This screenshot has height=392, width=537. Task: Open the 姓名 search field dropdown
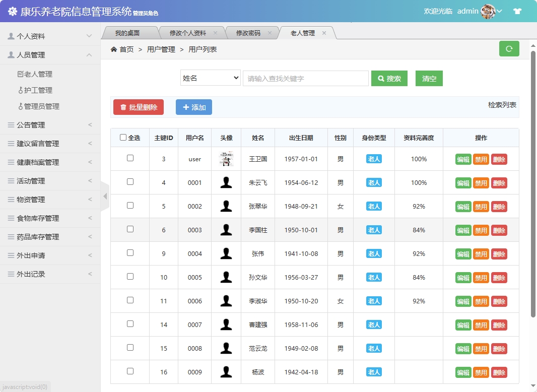[x=210, y=78]
